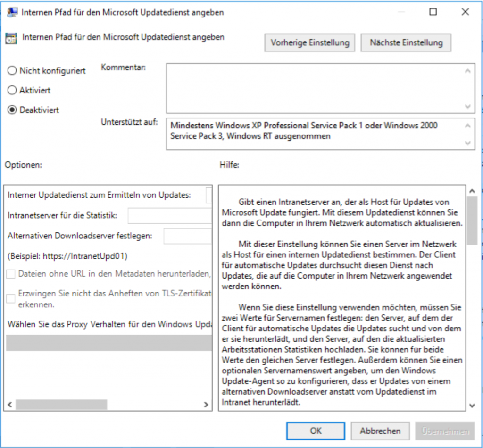This screenshot has width=483, height=448.
Task: Click the Interner Updatedienst zum Ermitteln field
Action: point(209,195)
